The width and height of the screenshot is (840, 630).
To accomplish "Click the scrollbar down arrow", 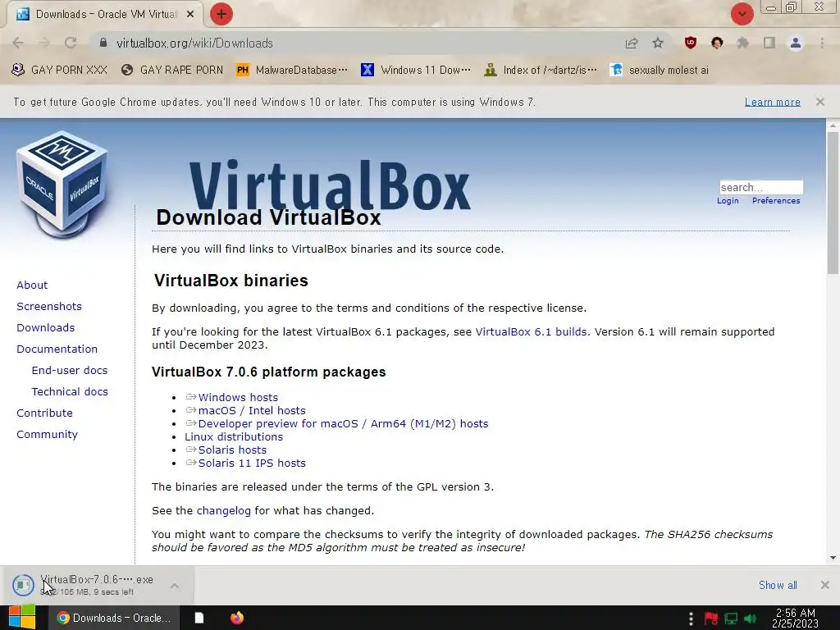I will 833,558.
